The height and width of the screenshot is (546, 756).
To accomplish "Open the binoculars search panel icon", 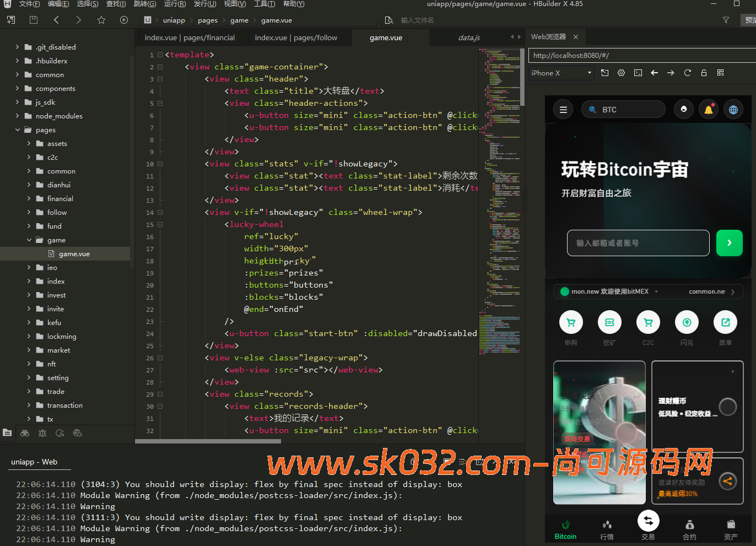I will pos(25,433).
